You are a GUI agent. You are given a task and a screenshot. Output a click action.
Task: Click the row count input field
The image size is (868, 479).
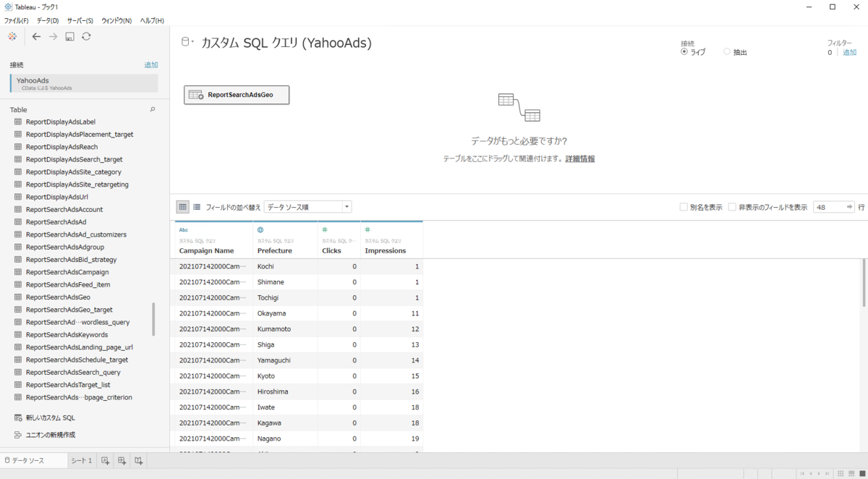click(828, 207)
